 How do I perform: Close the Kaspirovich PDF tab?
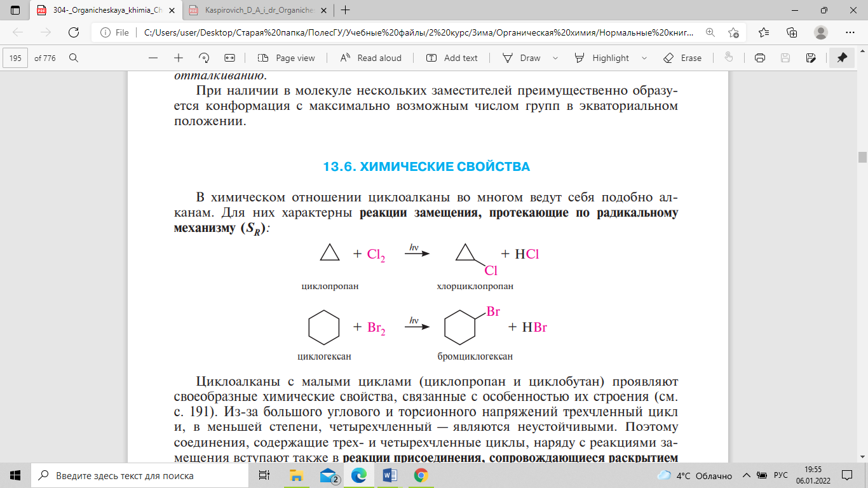[324, 10]
